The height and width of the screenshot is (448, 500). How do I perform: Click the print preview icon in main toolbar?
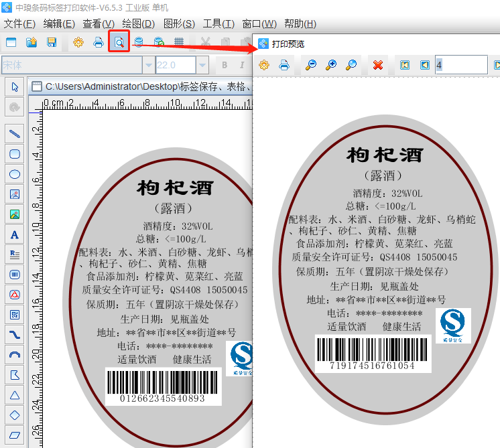click(119, 42)
